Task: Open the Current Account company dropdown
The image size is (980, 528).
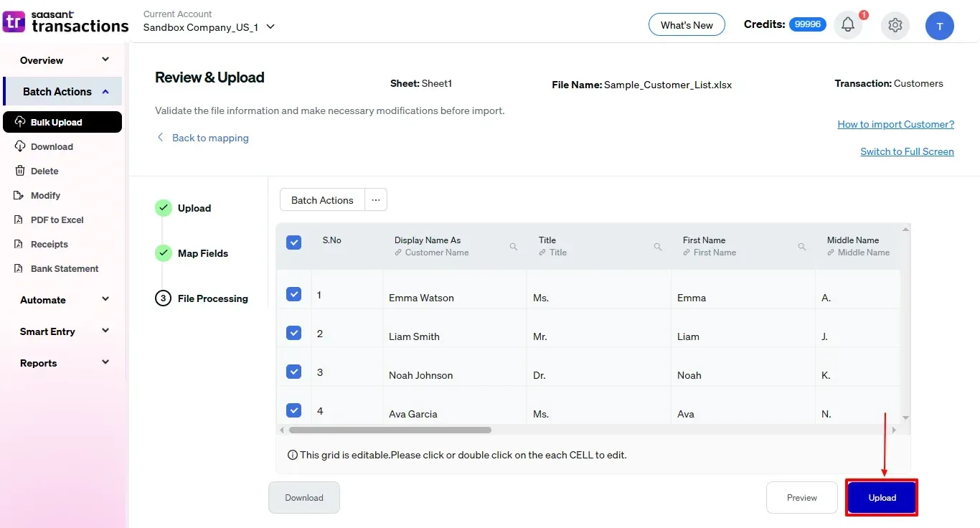Action: (209, 27)
